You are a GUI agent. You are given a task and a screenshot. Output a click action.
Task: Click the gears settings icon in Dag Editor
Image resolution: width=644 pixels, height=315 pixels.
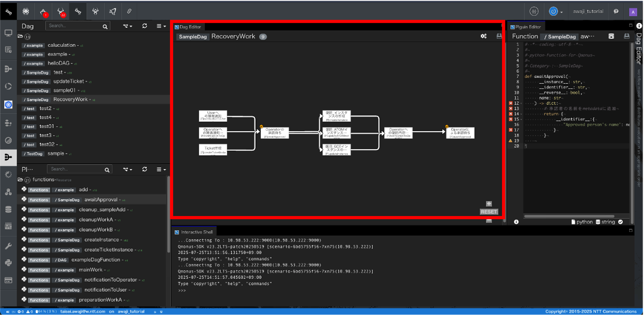point(483,36)
